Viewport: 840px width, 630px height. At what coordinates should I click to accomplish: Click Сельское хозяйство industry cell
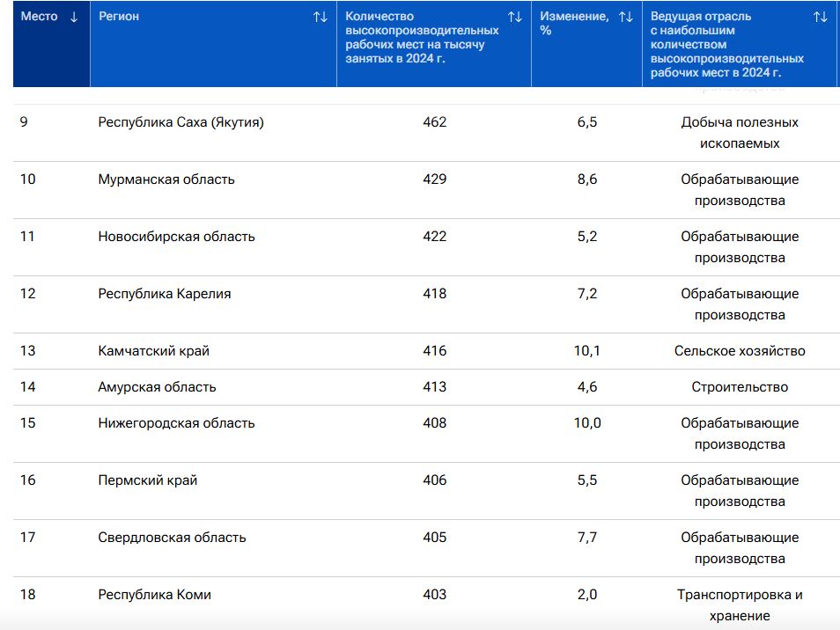click(x=740, y=351)
